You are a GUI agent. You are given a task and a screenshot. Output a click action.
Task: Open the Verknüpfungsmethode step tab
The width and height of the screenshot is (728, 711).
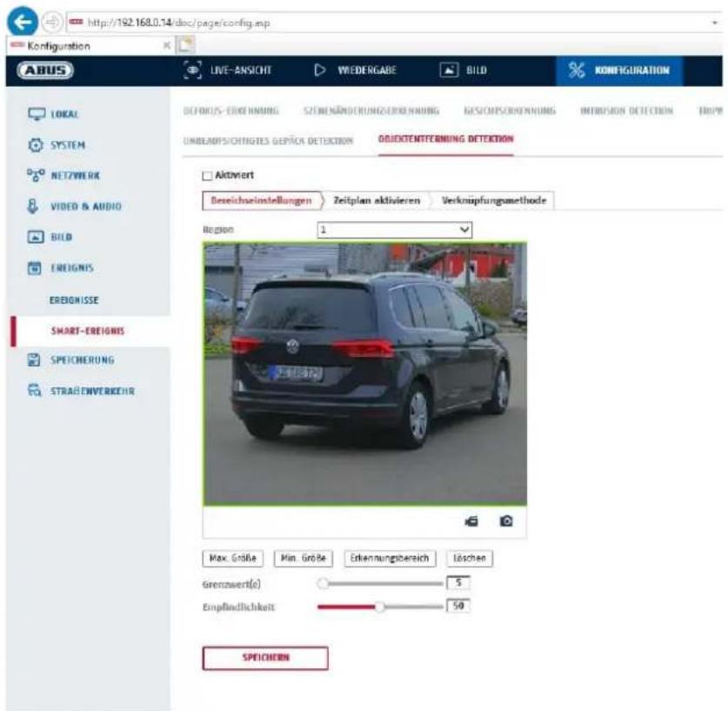[494, 201]
